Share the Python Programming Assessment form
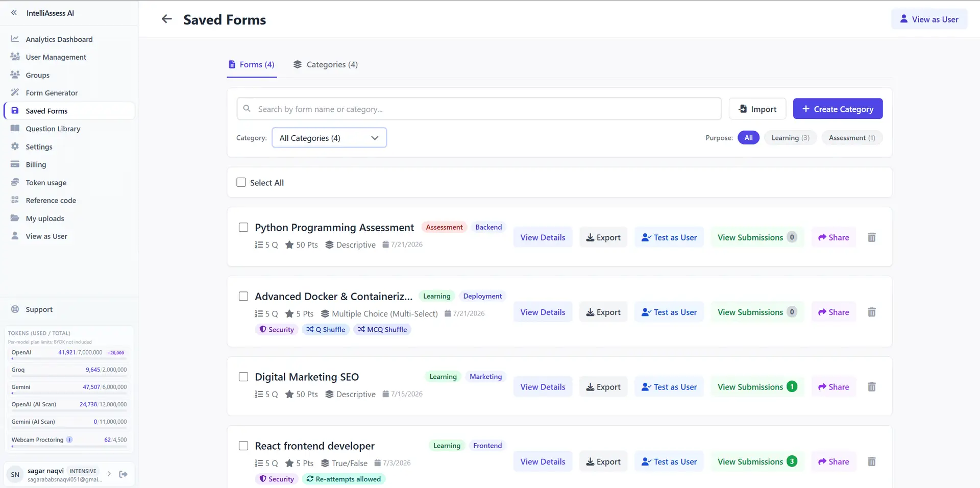This screenshot has width=980, height=488. click(x=834, y=237)
